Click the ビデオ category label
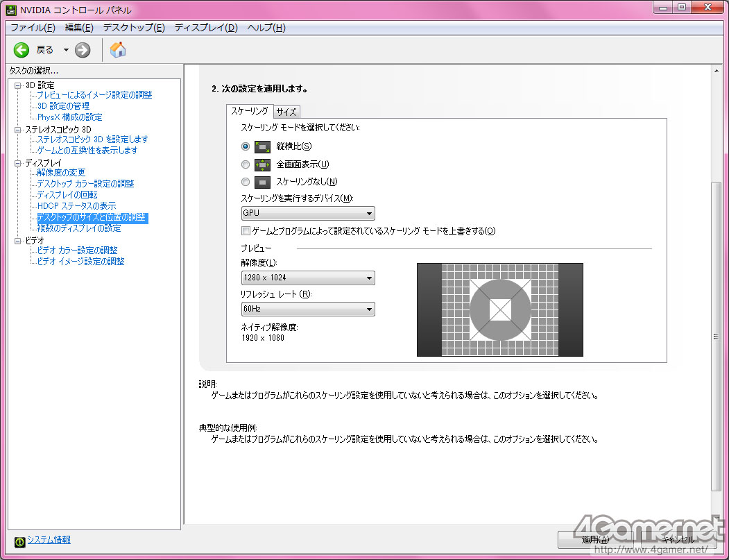 [x=35, y=241]
